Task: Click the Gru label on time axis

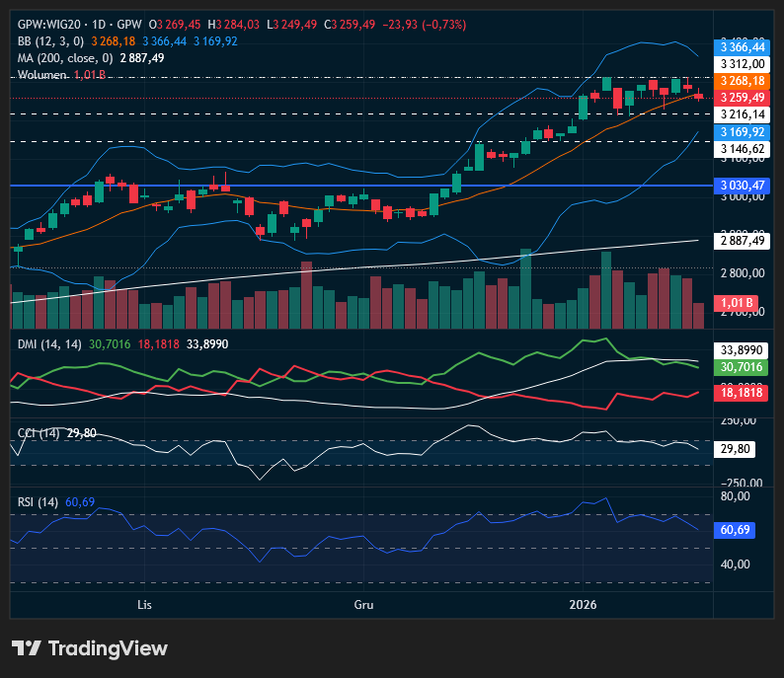Action: 364,601
